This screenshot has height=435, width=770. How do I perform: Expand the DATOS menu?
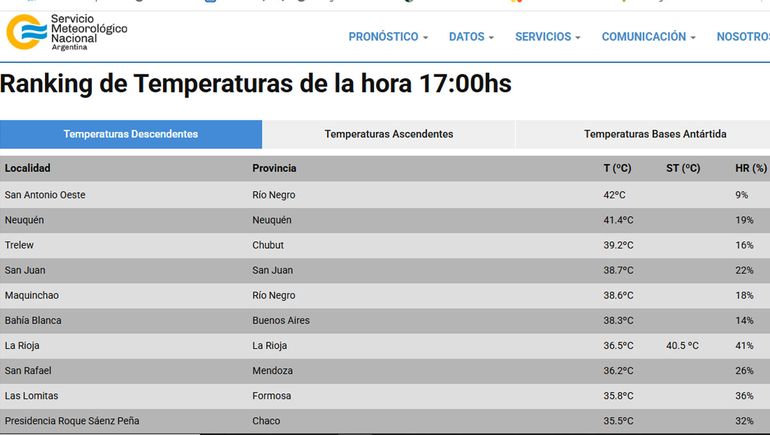(x=471, y=37)
